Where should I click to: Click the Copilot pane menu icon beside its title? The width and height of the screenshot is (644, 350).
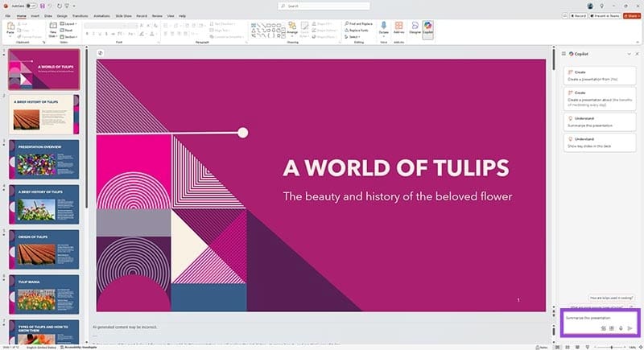tap(563, 54)
